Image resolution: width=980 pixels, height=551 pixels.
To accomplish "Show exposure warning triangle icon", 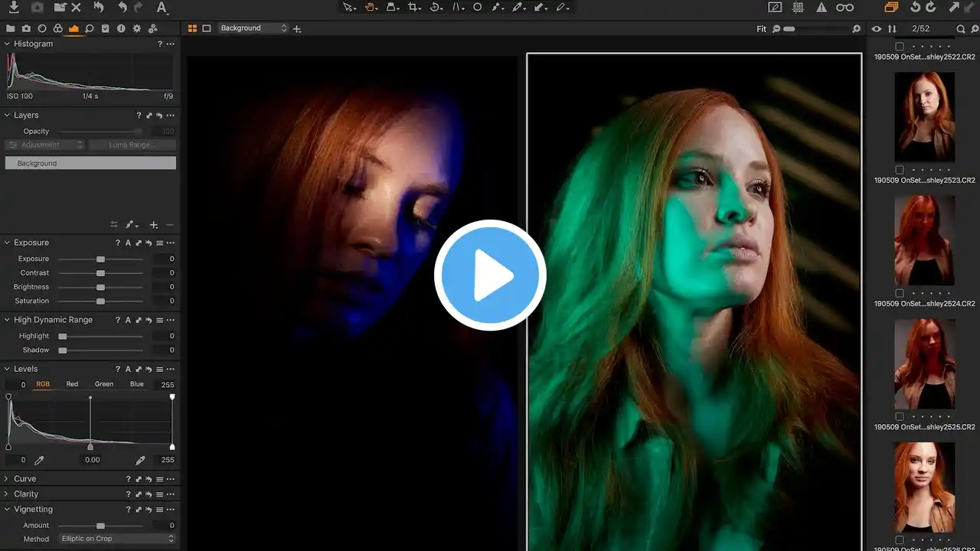I will point(822,8).
